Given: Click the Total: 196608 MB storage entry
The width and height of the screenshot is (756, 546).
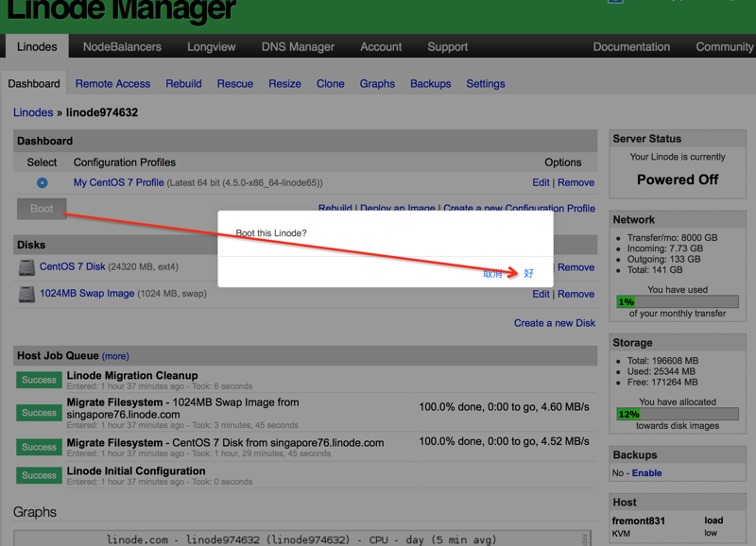Looking at the screenshot, I should click(x=662, y=361).
